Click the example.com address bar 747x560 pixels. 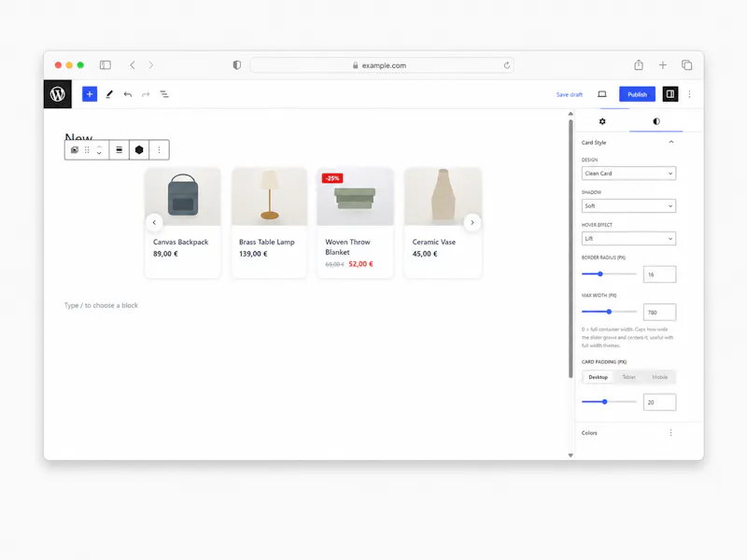[x=382, y=65]
